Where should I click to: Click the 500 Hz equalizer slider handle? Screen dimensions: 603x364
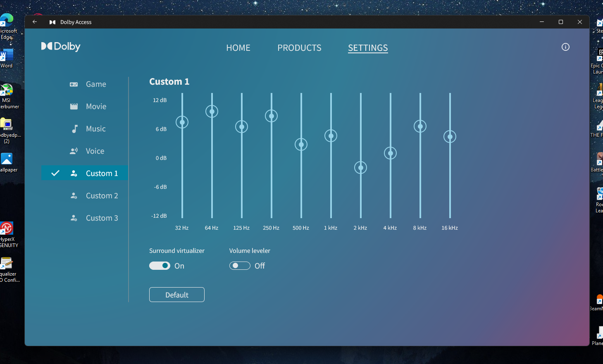[301, 144]
